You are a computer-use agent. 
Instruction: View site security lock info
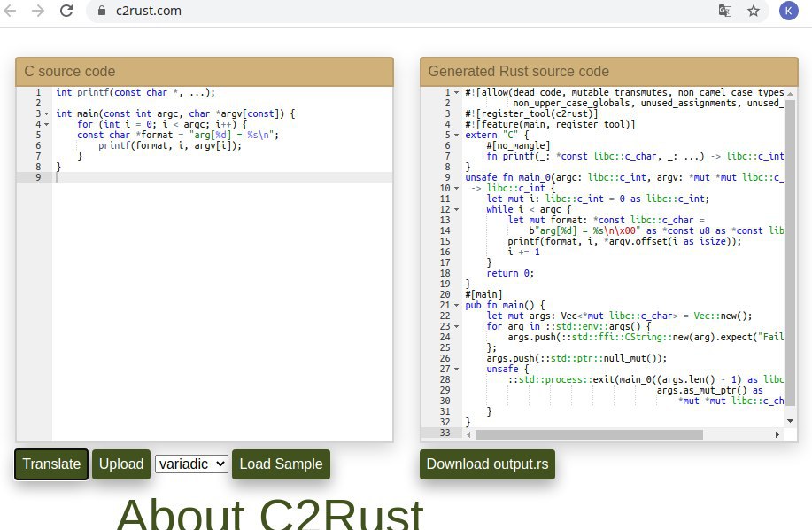pyautogui.click(x=102, y=11)
